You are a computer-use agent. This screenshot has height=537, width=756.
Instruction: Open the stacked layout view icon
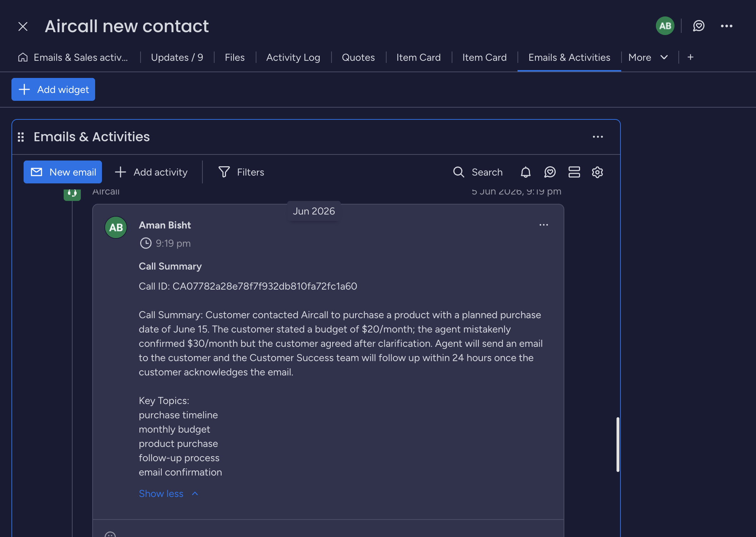click(574, 172)
